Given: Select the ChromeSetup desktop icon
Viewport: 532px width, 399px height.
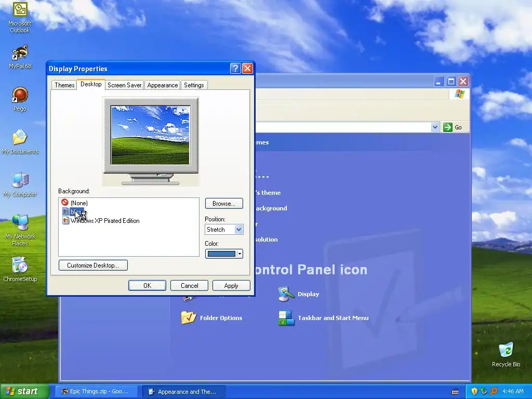Looking at the screenshot, I should click(20, 270).
